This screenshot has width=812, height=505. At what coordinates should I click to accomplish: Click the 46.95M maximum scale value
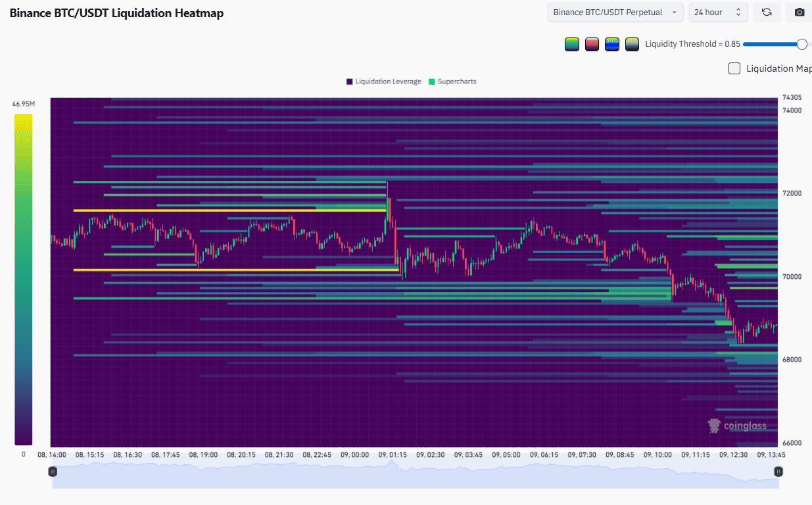(x=24, y=104)
